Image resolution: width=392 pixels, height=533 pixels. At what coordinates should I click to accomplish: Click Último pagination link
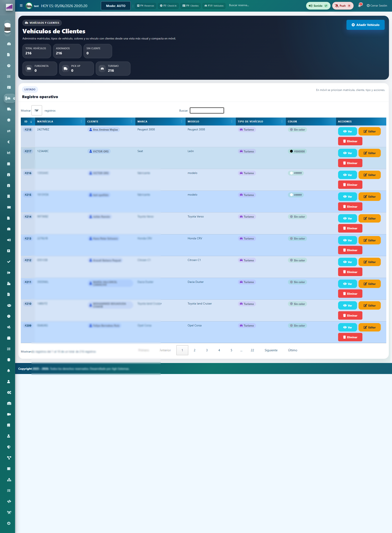pyautogui.click(x=293, y=350)
